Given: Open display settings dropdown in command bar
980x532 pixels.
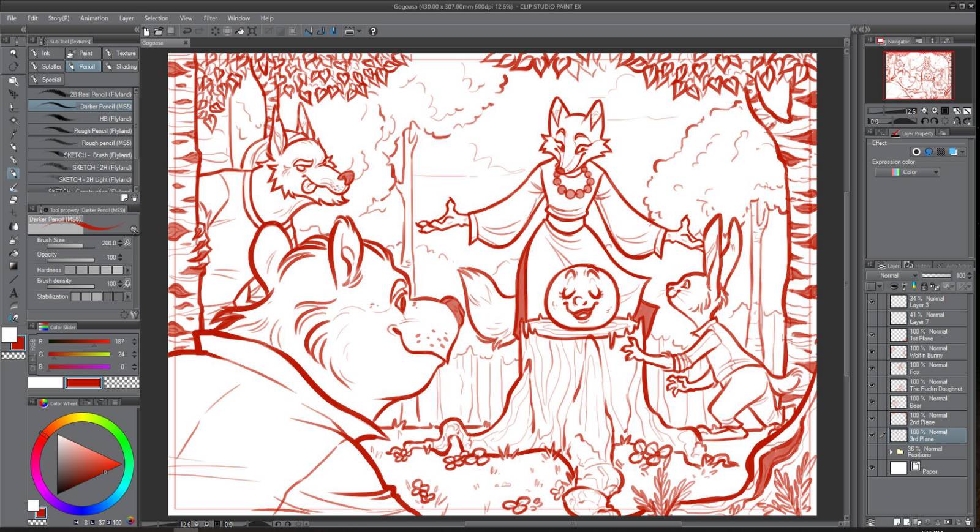Looking at the screenshot, I should pyautogui.click(x=359, y=31).
